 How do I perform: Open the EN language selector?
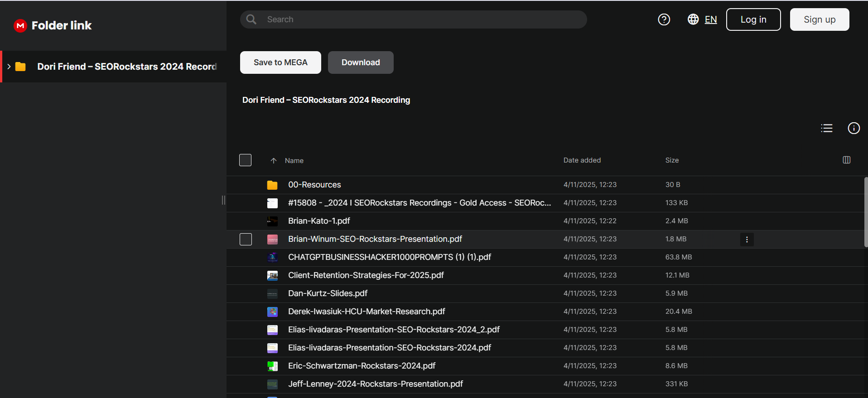coord(711,19)
